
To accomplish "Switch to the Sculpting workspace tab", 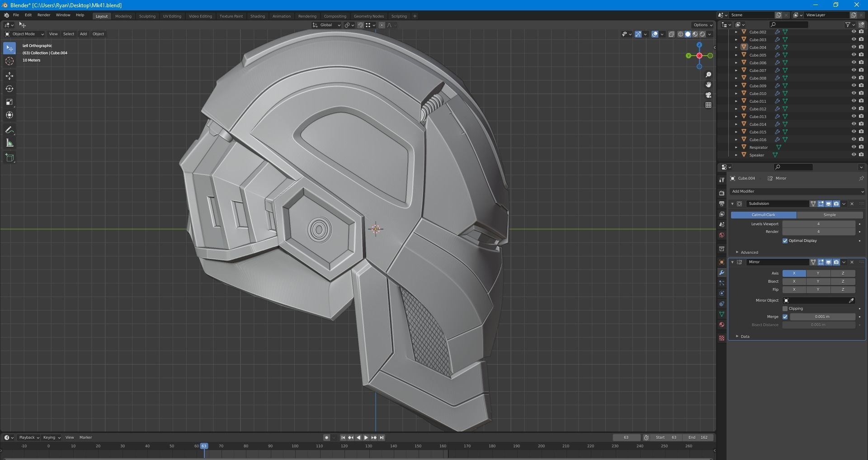I will point(147,16).
